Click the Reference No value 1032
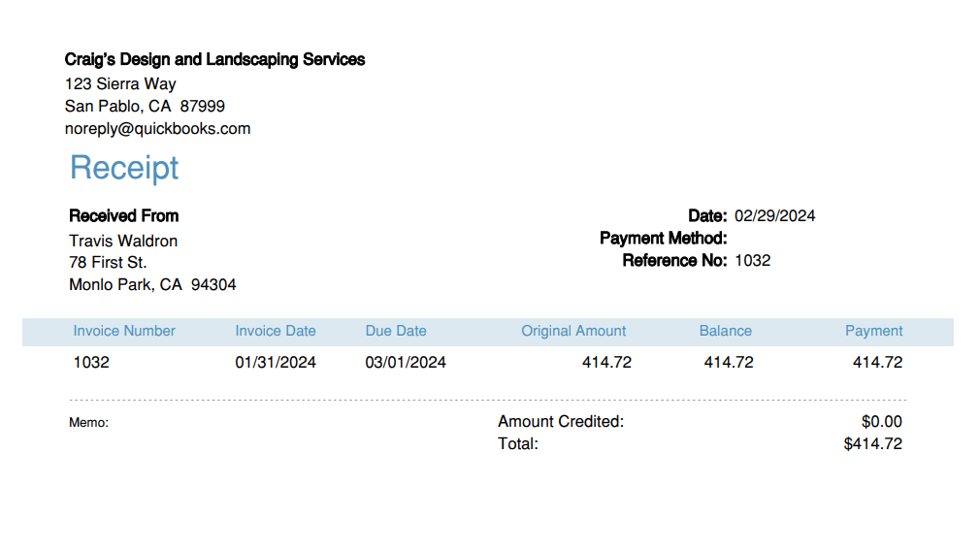Viewport: 980px width, 550px height. pos(752,260)
